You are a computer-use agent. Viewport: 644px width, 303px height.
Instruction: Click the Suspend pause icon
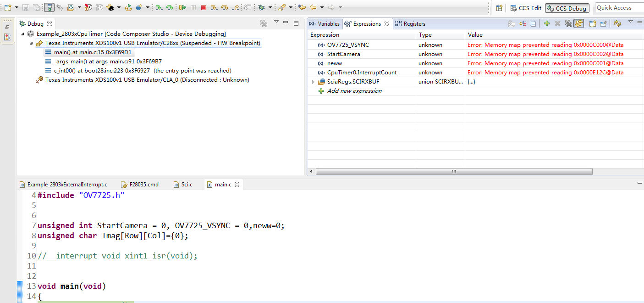193,7
